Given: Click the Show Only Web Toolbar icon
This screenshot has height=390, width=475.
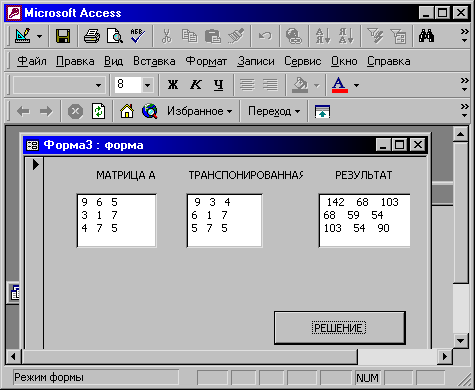Looking at the screenshot, I should [x=322, y=111].
